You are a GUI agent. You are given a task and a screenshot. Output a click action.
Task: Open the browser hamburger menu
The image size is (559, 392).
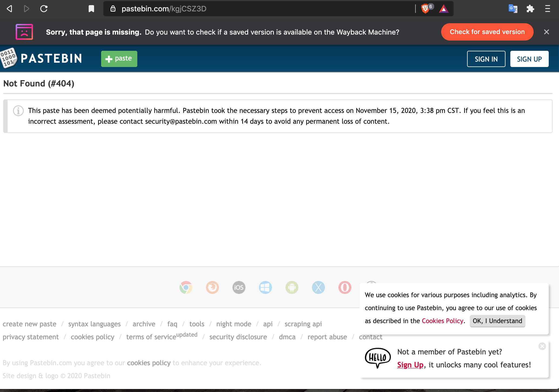coord(547,9)
